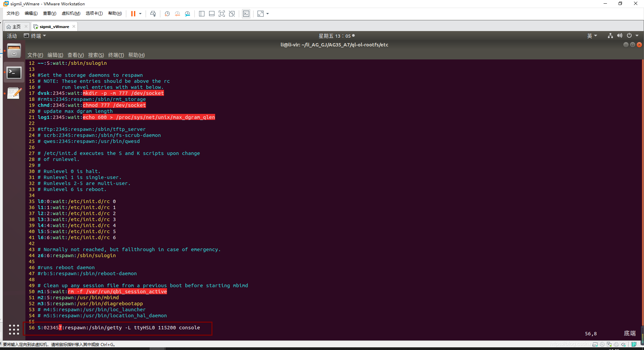Expand the stretch display options arrow
Image resolution: width=644 pixels, height=350 pixels.
pos(268,14)
